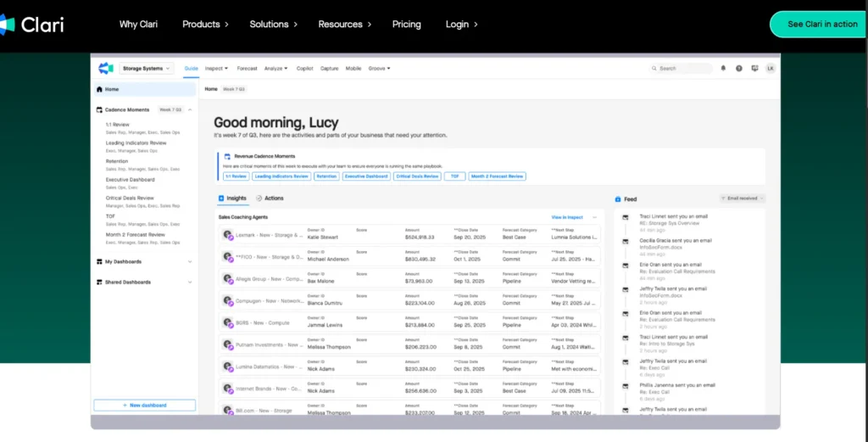Image resolution: width=868 pixels, height=442 pixels.
Task: Click the Retention chip button
Action: pyautogui.click(x=326, y=176)
